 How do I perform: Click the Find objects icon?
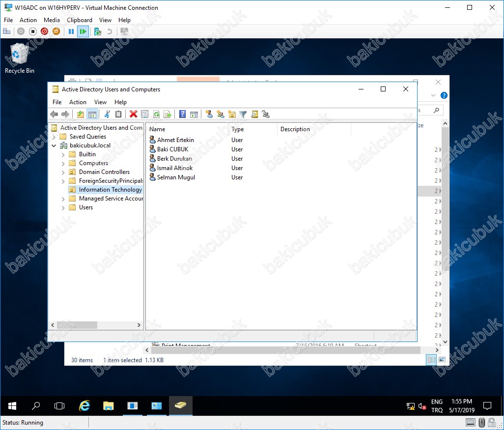[254, 114]
